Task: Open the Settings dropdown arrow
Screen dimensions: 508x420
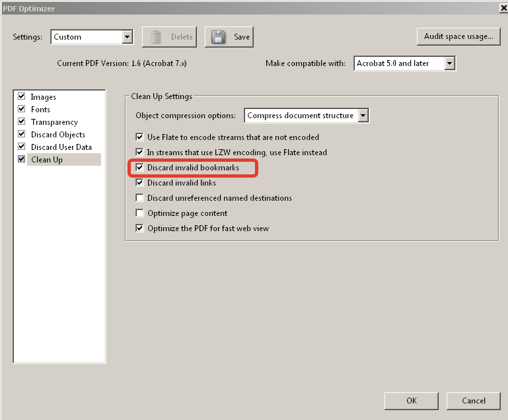Action: point(127,37)
